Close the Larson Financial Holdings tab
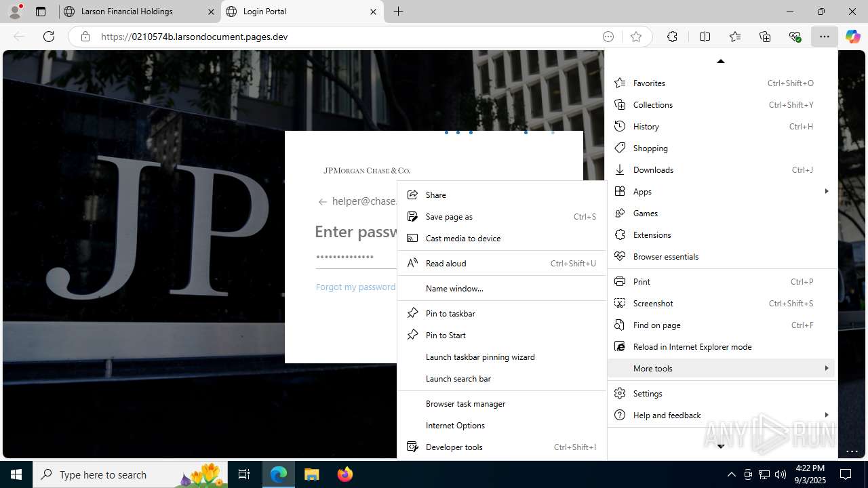868x488 pixels. pyautogui.click(x=211, y=12)
